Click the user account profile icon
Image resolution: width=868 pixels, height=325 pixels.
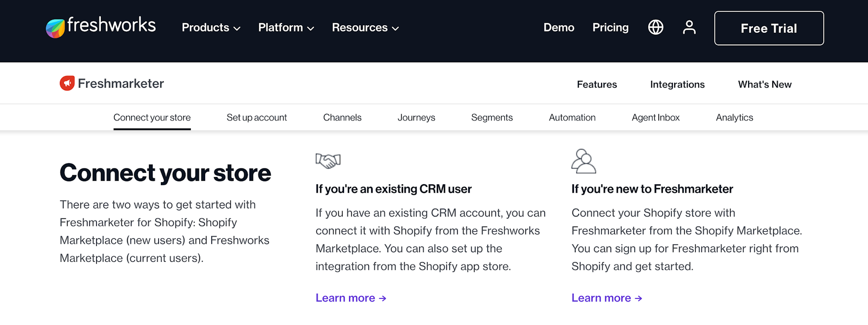[x=689, y=28]
